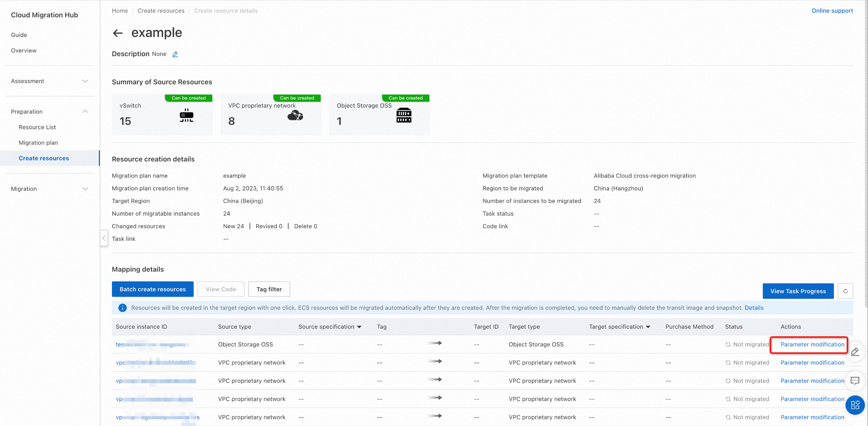Open Online support link
The image size is (868, 426).
tap(832, 10)
